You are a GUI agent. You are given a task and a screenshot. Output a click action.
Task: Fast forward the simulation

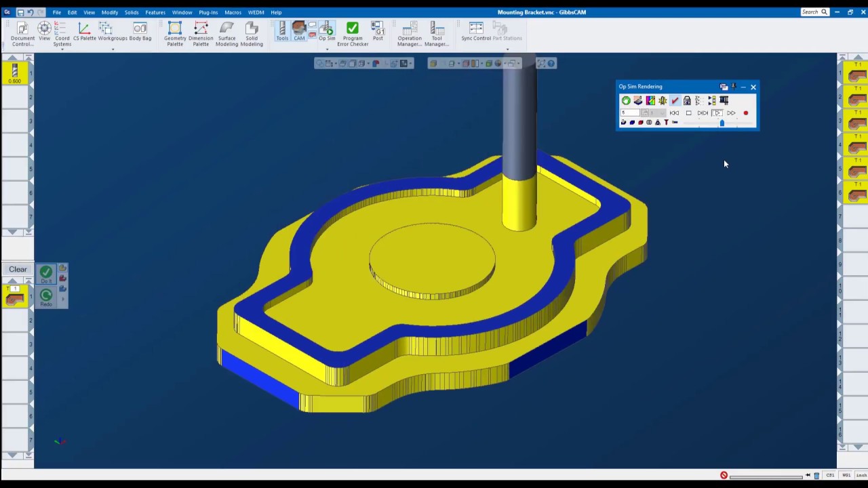731,113
